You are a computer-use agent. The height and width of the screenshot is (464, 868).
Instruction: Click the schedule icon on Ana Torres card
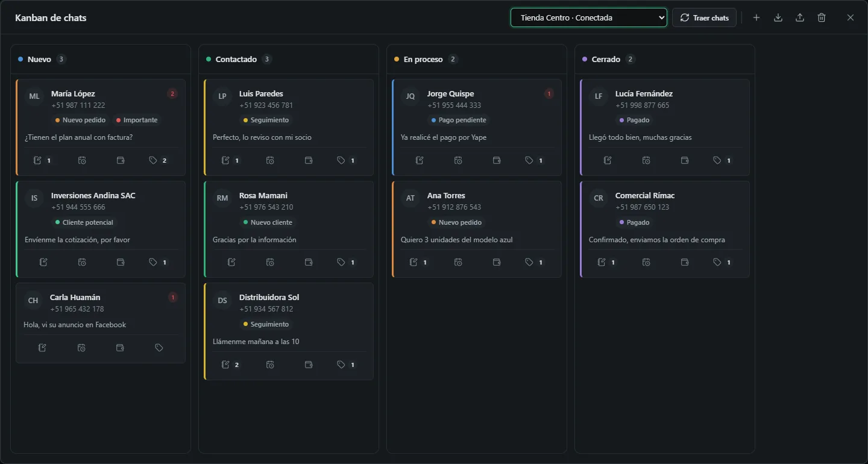(458, 262)
